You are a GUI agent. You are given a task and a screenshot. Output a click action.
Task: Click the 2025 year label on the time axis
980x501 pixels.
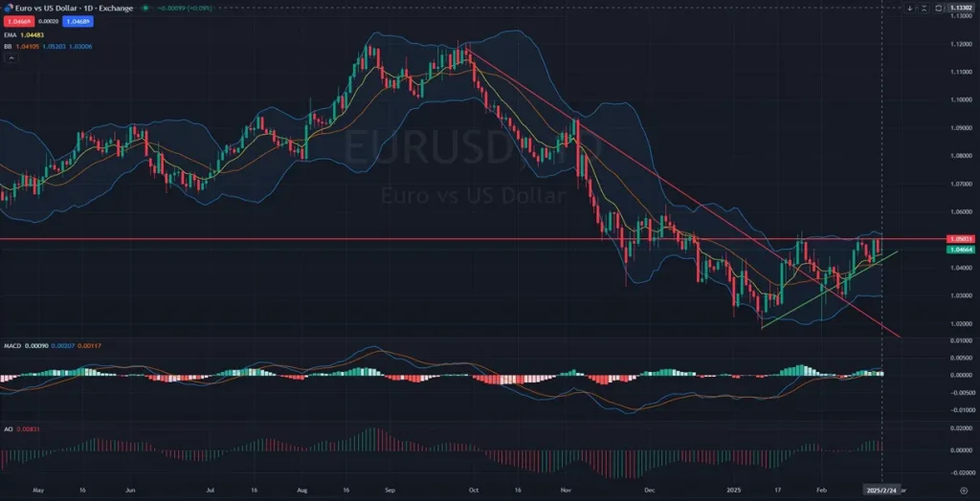point(733,491)
